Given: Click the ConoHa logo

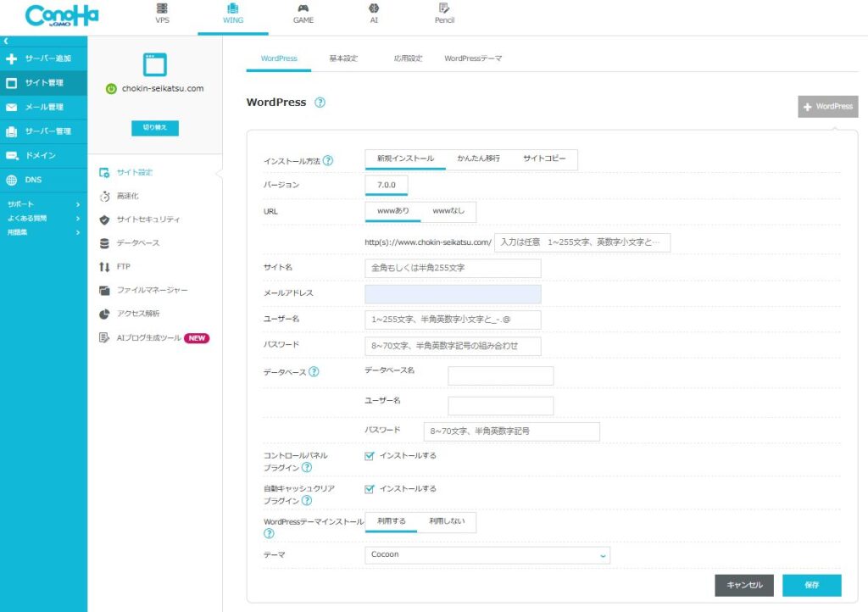Looking at the screenshot, I should tap(61, 15).
